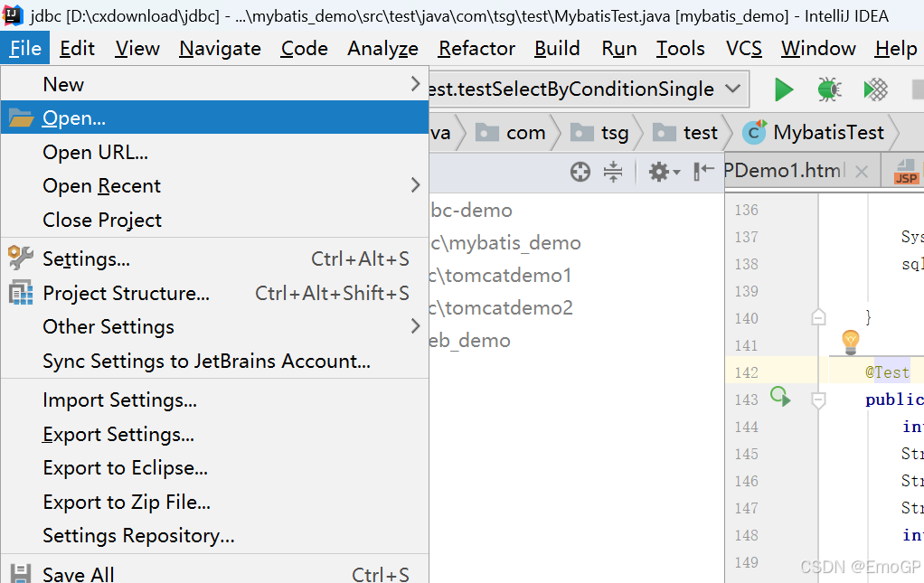Open the Build menu
Viewport: 924px width, 583px height.
pos(557,48)
